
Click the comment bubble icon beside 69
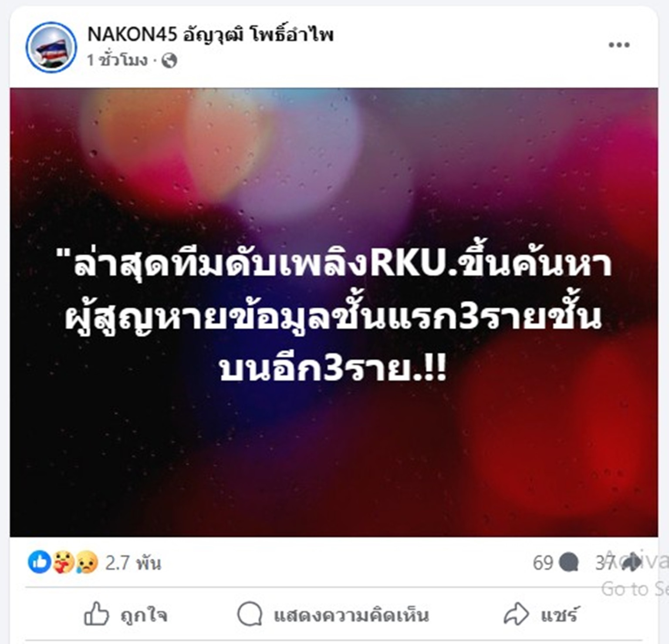click(x=568, y=562)
